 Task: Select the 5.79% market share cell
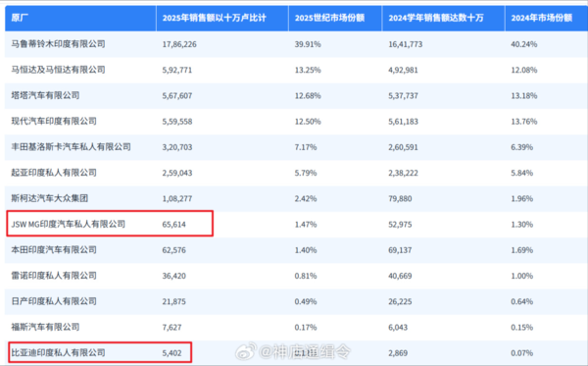[306, 173]
